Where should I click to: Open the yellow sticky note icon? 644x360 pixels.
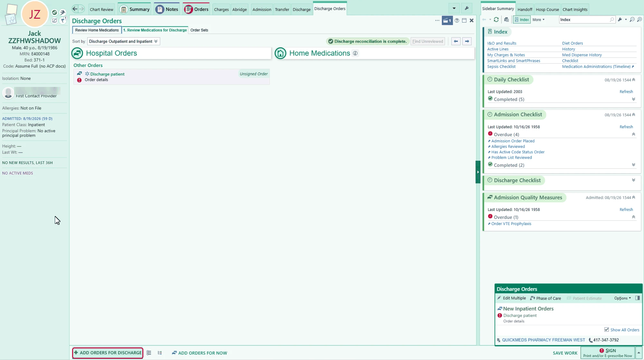click(12, 9)
